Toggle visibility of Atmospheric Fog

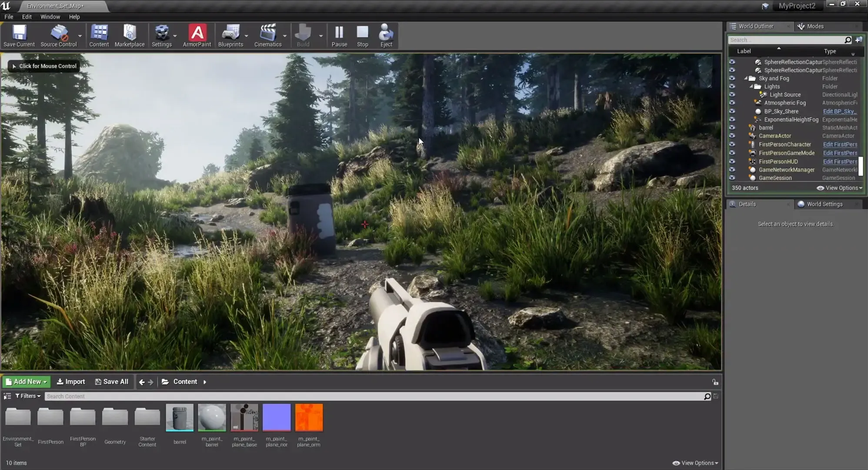click(732, 103)
